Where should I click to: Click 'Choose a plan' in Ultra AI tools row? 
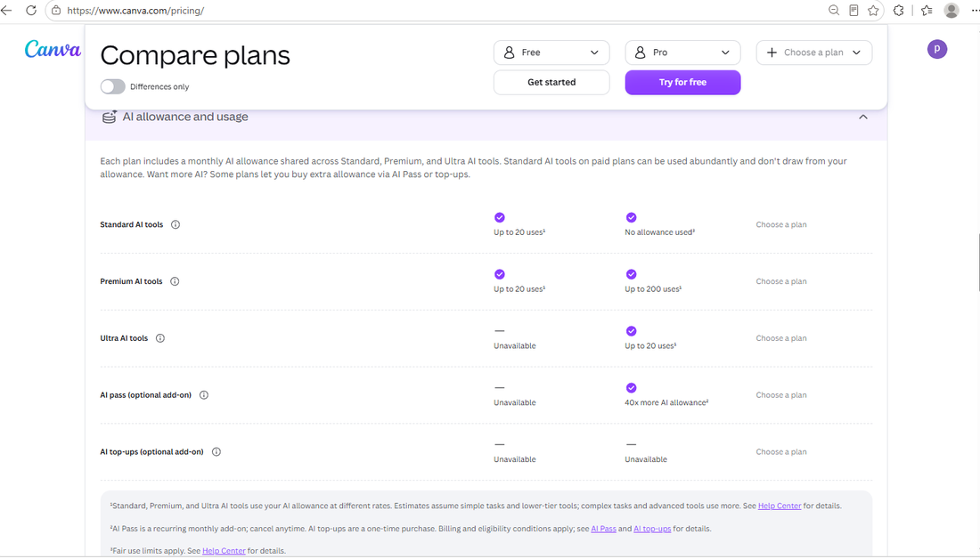click(781, 338)
